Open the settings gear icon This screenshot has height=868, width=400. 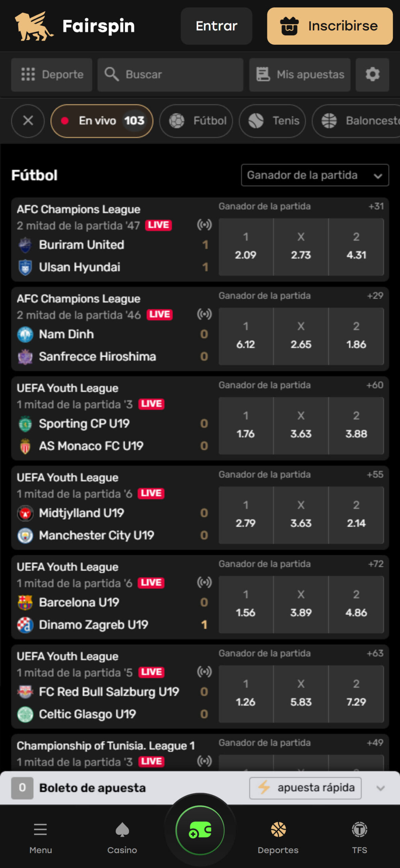pos(372,75)
